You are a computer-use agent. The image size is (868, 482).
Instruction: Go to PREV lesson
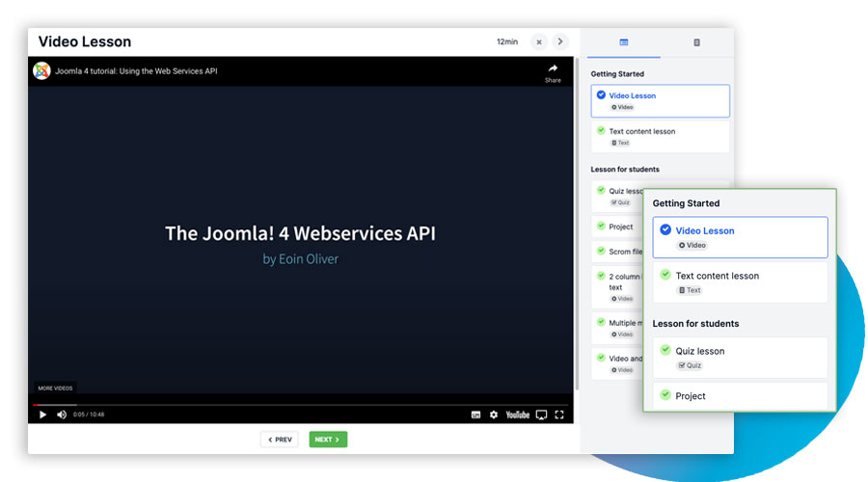point(280,440)
